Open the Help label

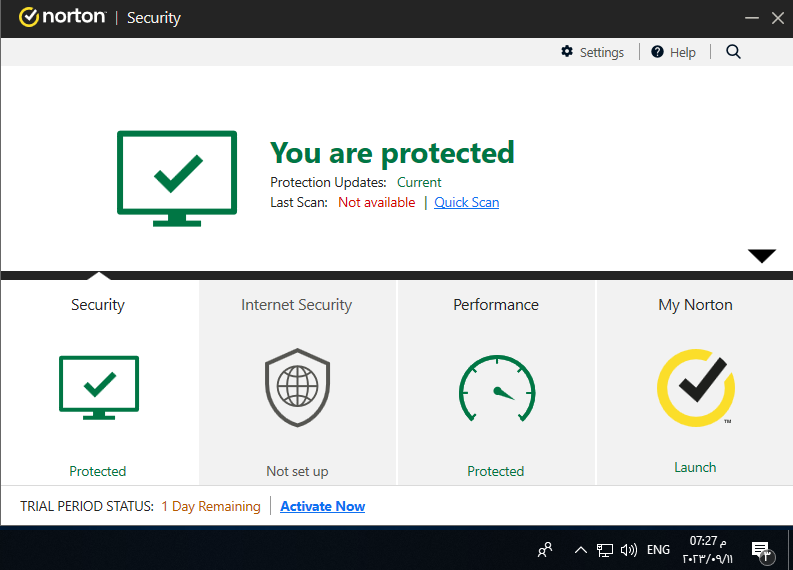[682, 53]
